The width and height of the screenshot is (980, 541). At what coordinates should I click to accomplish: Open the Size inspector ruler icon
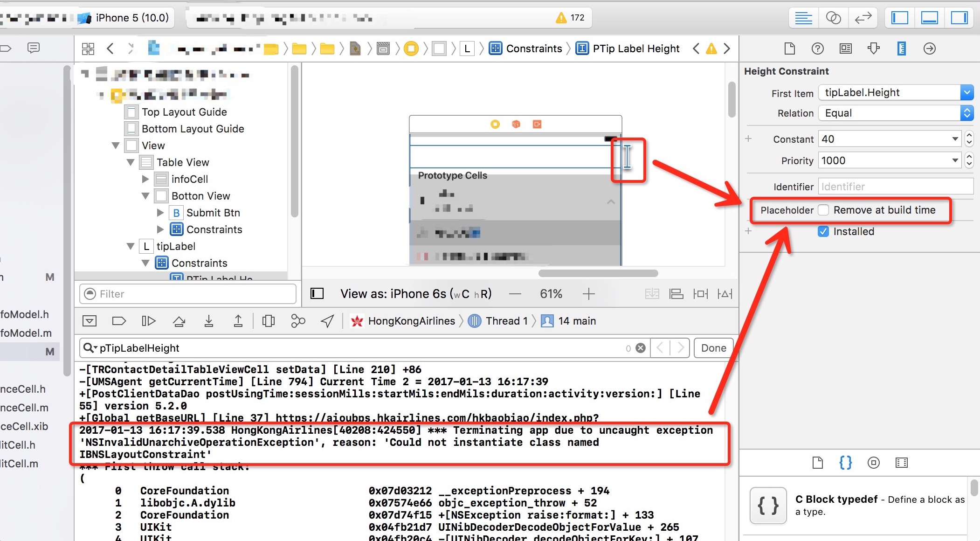[901, 49]
